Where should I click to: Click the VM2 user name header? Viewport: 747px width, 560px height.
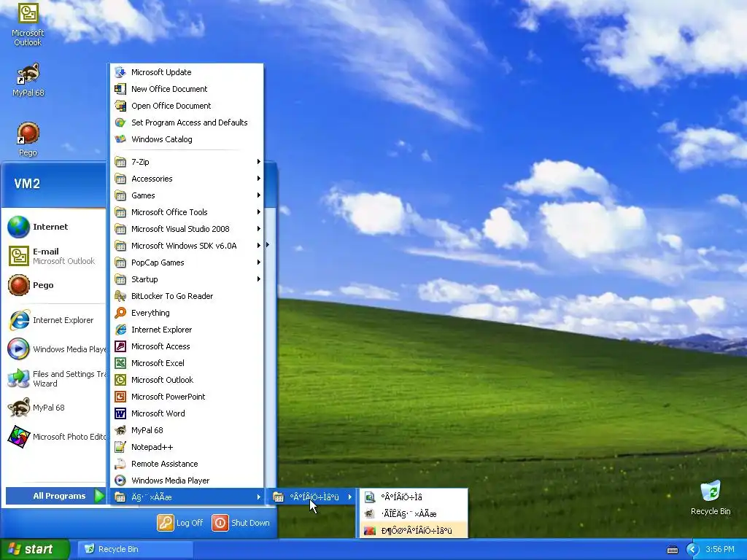point(27,184)
